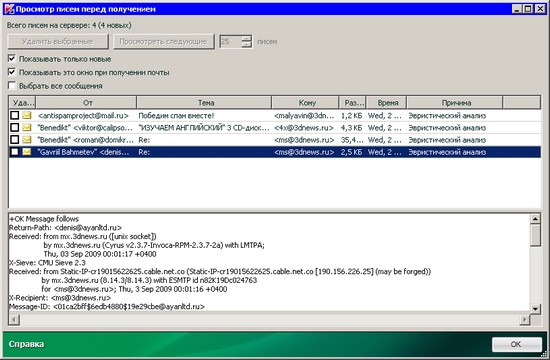Click envelope icon for antispamproject@mail.ru message
This screenshot has width=550, height=360.
click(x=27, y=115)
